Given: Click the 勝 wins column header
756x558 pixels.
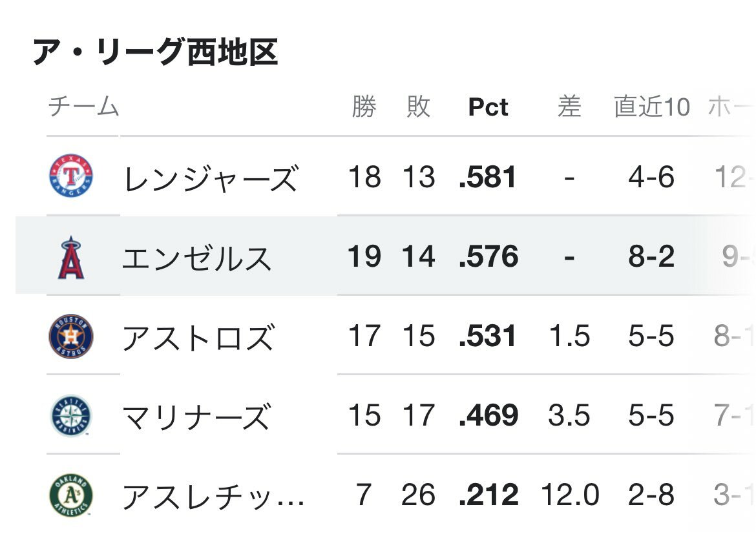Looking at the screenshot, I should (364, 107).
